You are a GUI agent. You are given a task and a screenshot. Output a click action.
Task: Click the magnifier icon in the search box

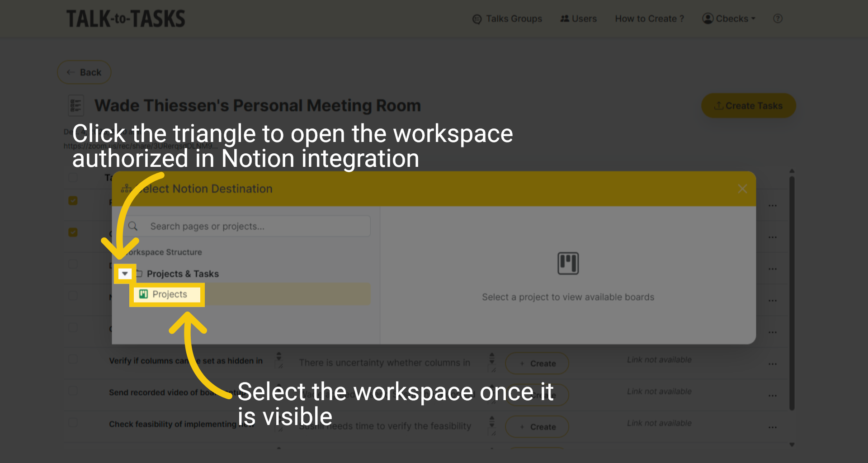[x=133, y=226]
